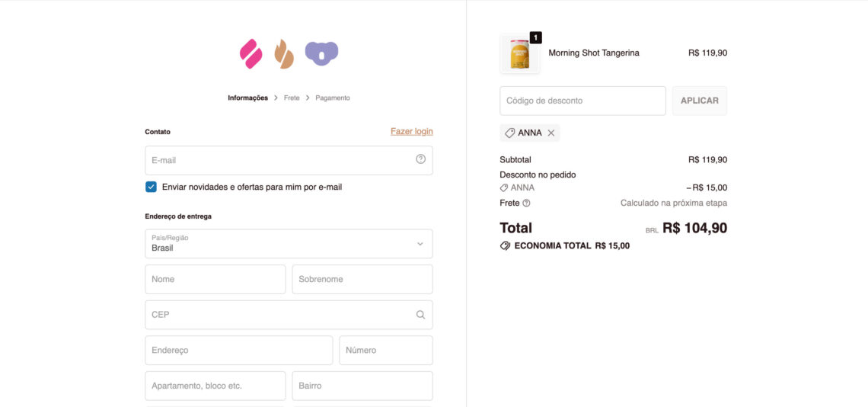Click the Economia Total tag icon

pos(505,245)
